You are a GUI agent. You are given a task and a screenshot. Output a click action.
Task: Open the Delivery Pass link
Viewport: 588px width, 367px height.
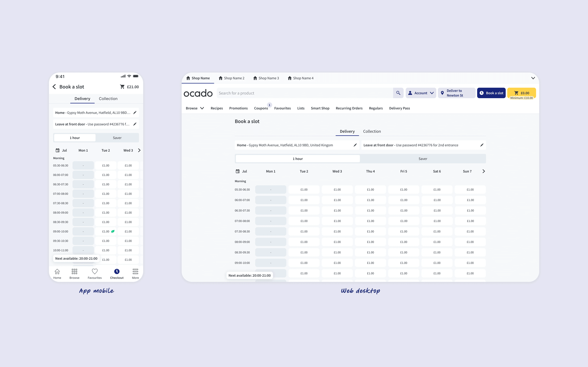click(399, 108)
